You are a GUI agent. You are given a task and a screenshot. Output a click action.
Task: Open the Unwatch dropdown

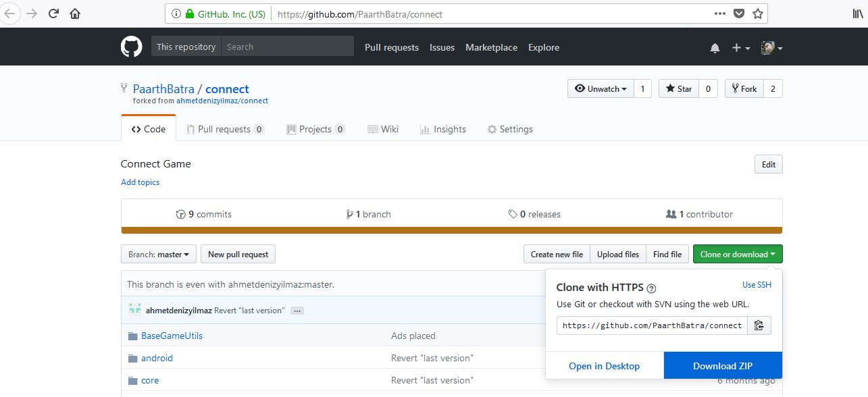[x=601, y=88]
